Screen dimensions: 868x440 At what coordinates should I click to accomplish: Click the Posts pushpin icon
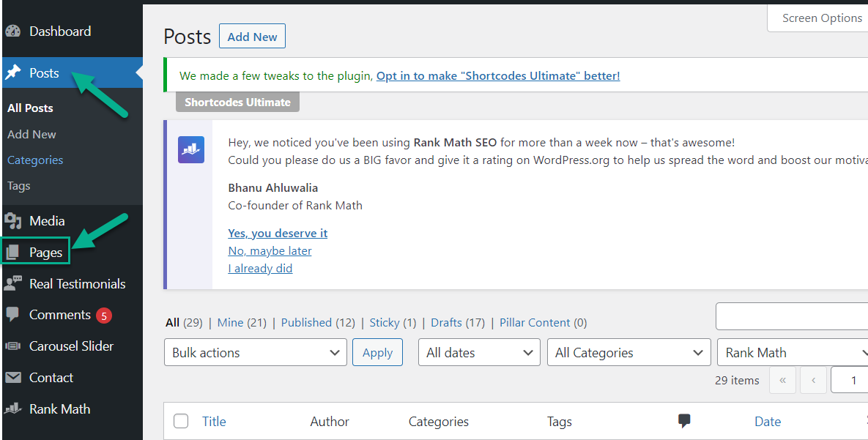click(x=12, y=72)
